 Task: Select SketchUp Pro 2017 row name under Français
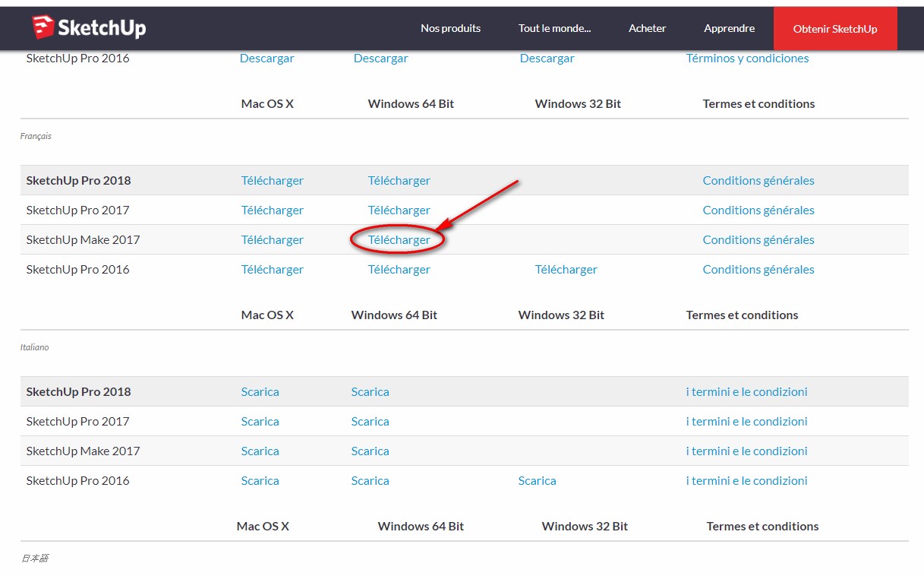78,210
